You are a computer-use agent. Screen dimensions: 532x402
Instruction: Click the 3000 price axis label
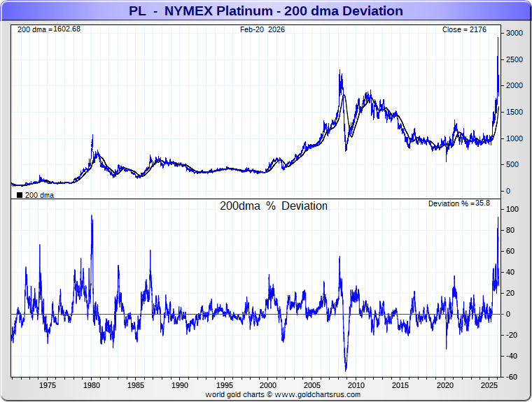click(514, 33)
